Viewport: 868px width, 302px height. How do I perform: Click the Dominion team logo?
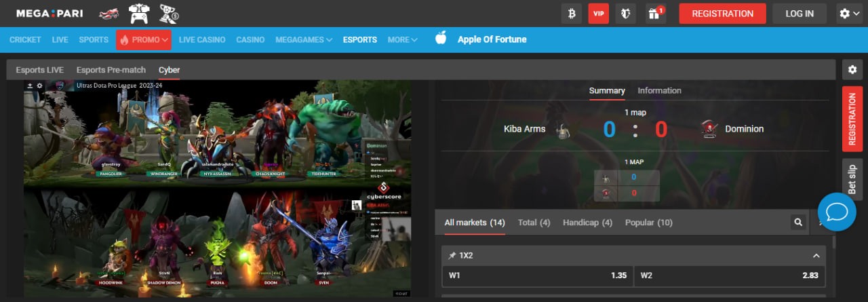(x=709, y=130)
